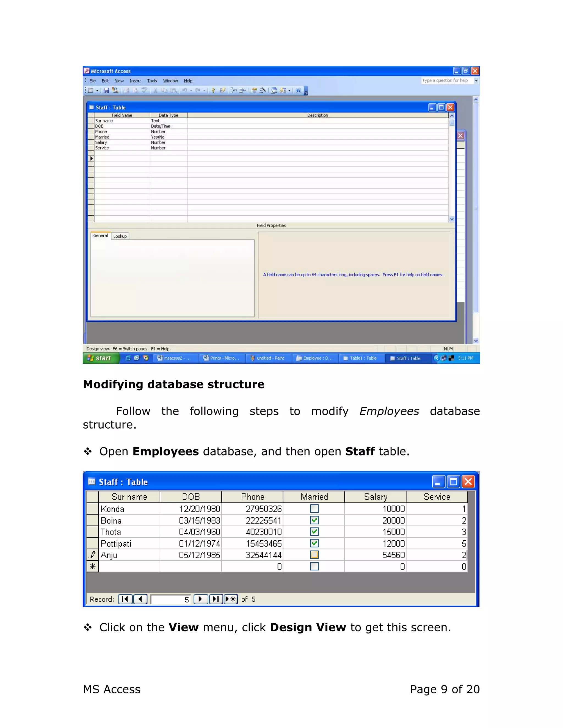
Task: Open the Properties toolbar icon
Action: point(254,91)
